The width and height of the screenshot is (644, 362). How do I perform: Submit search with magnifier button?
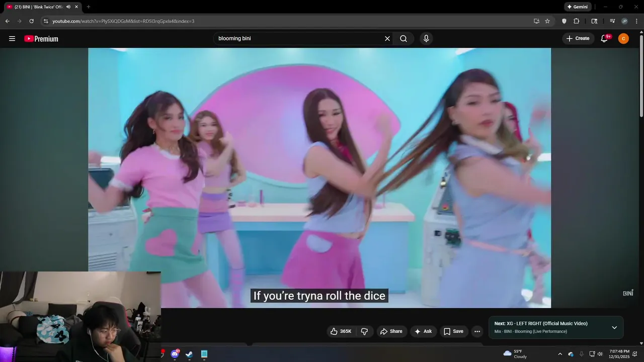(x=404, y=39)
